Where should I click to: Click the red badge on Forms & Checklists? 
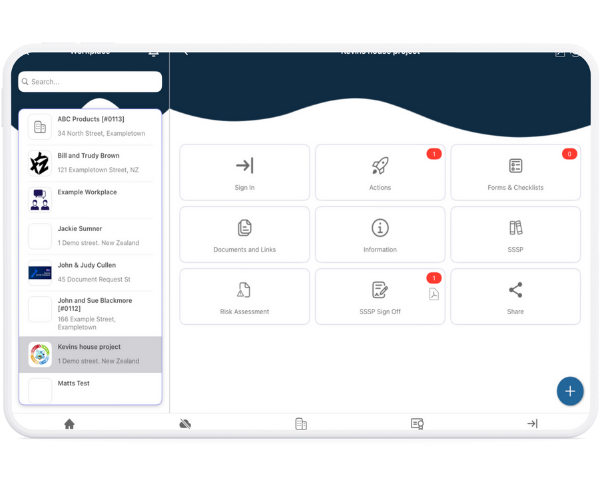click(569, 154)
